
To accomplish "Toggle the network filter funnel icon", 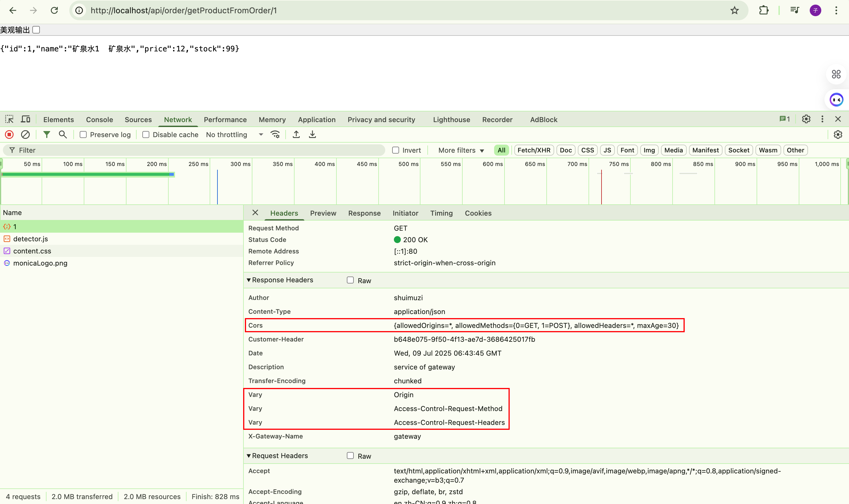I will tap(46, 135).
